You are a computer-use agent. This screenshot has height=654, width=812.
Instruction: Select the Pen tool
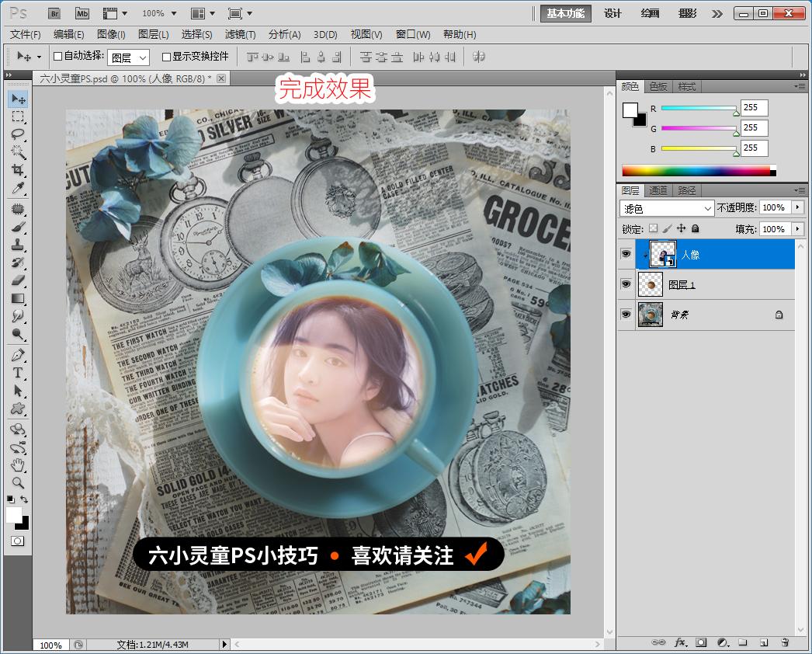pyautogui.click(x=18, y=355)
